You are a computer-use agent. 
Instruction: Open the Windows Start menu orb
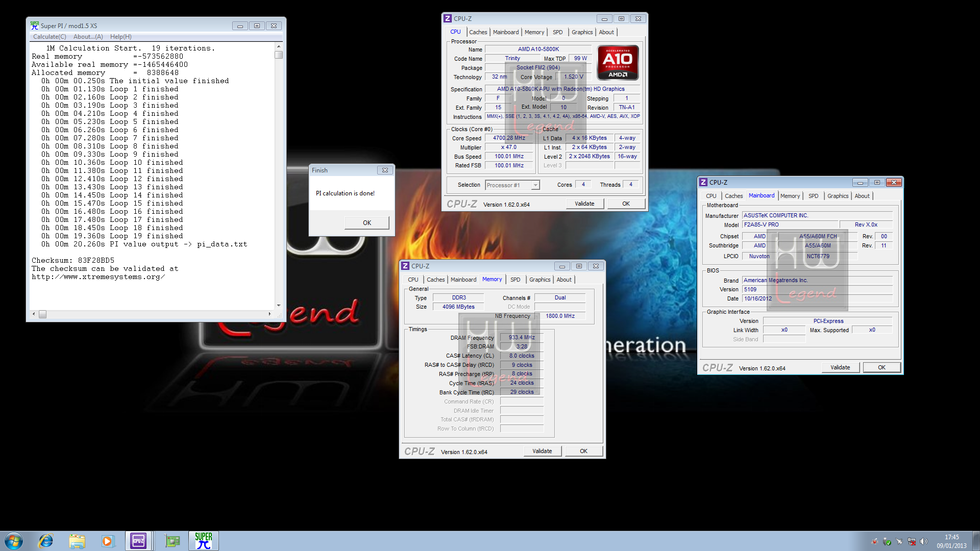click(14, 541)
